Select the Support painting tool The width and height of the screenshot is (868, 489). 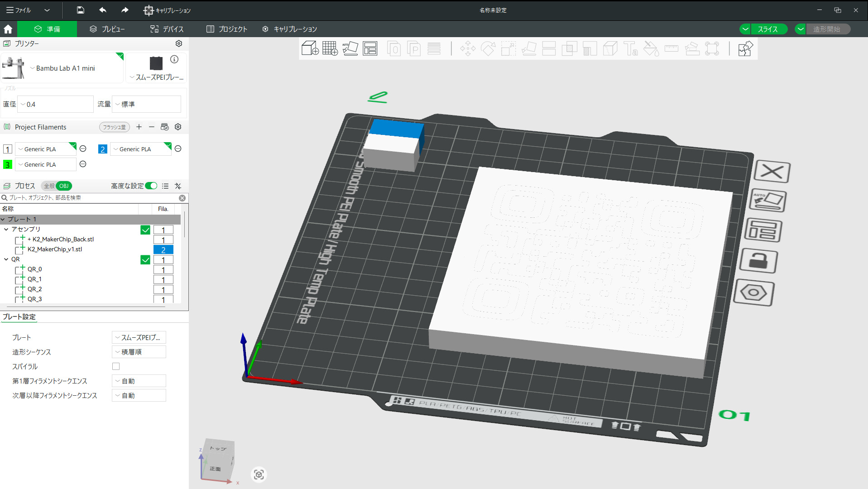coord(590,48)
